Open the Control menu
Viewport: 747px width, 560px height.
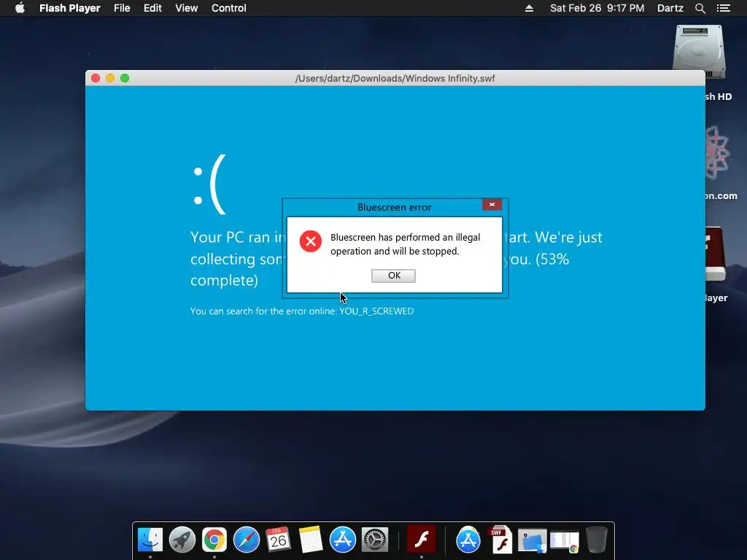pyautogui.click(x=228, y=8)
